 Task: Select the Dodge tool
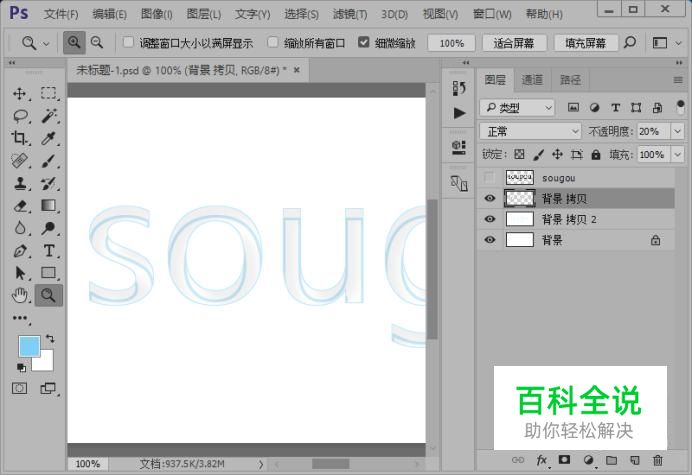49,228
